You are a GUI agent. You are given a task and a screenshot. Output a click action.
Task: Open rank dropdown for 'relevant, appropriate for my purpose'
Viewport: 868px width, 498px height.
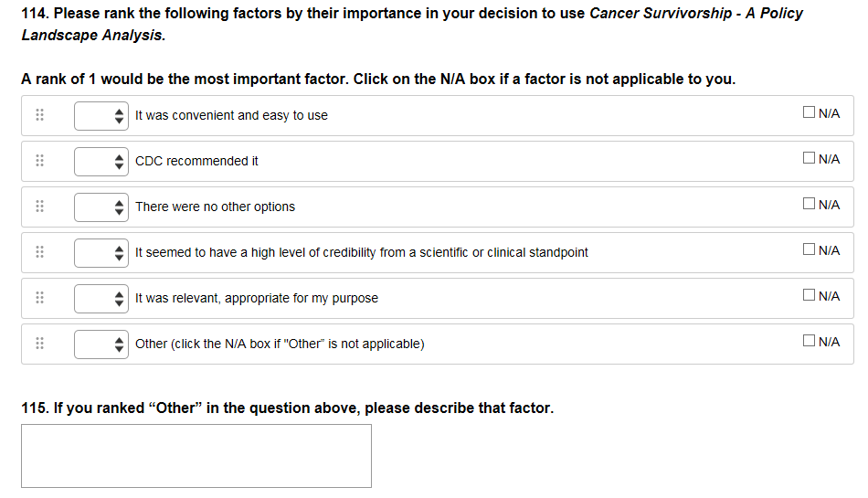click(101, 298)
